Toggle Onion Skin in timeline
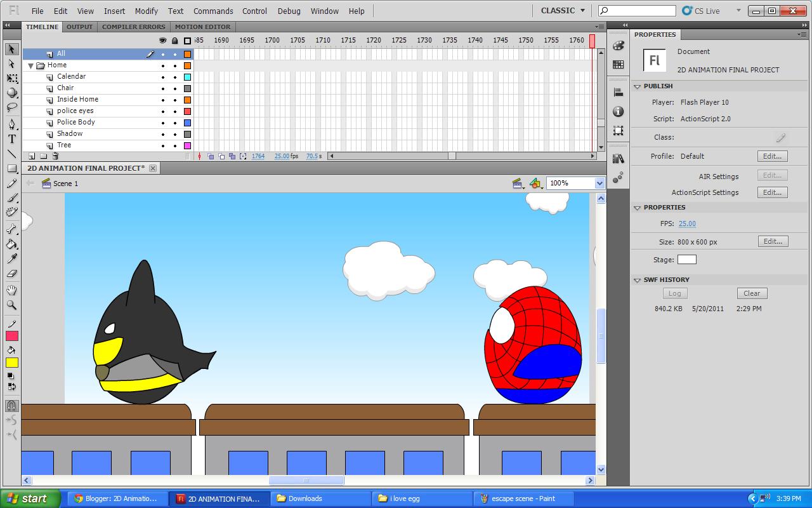Image resolution: width=812 pixels, height=508 pixels. (211, 156)
